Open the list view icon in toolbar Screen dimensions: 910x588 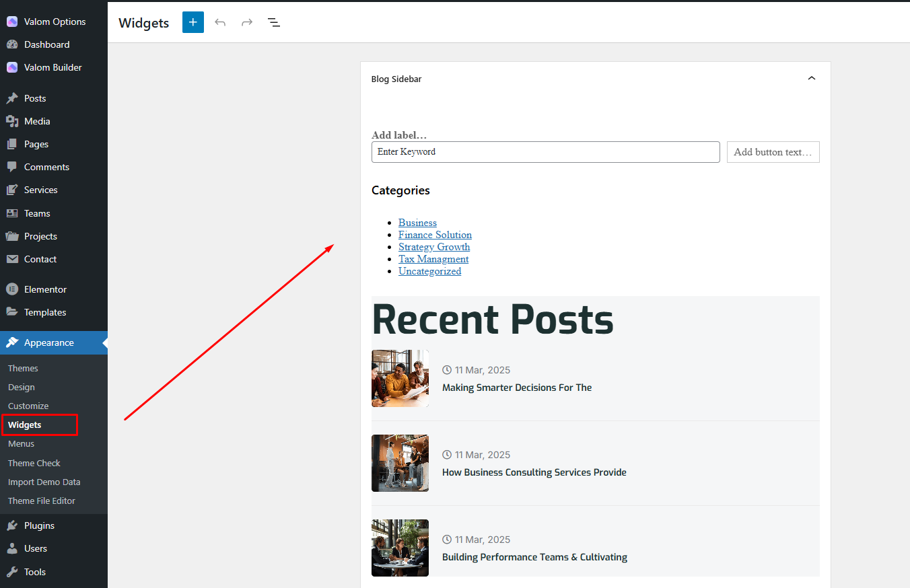click(274, 22)
